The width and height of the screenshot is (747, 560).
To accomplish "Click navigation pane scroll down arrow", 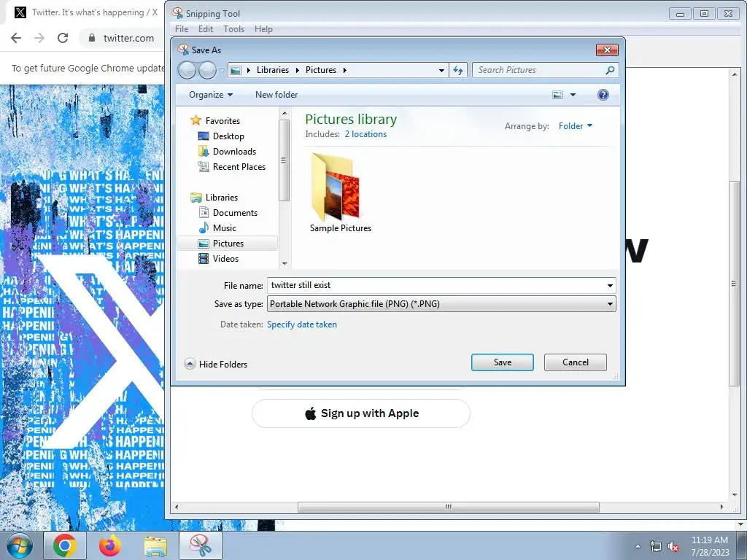I will [285, 263].
